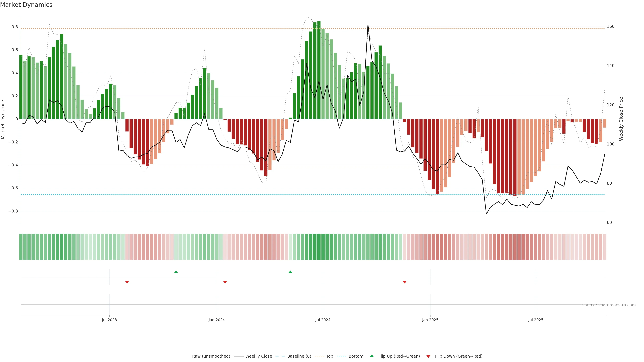Viewport: 644px width, 362px height.
Task: Click the red flip-down marker near Jan 2024
Action: [x=225, y=282]
